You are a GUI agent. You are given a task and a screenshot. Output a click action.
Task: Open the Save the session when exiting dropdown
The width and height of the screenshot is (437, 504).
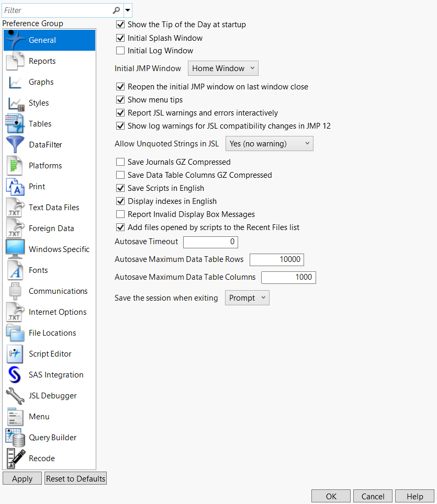(246, 297)
